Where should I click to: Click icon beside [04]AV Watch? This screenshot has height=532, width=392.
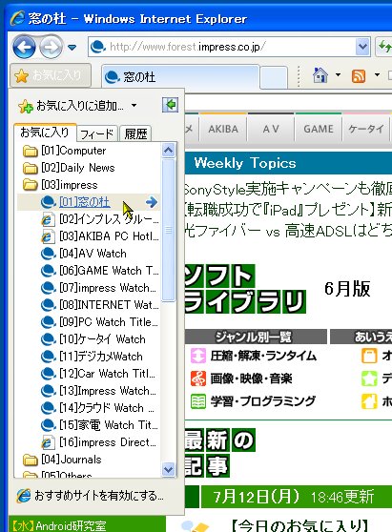pyautogui.click(x=49, y=254)
